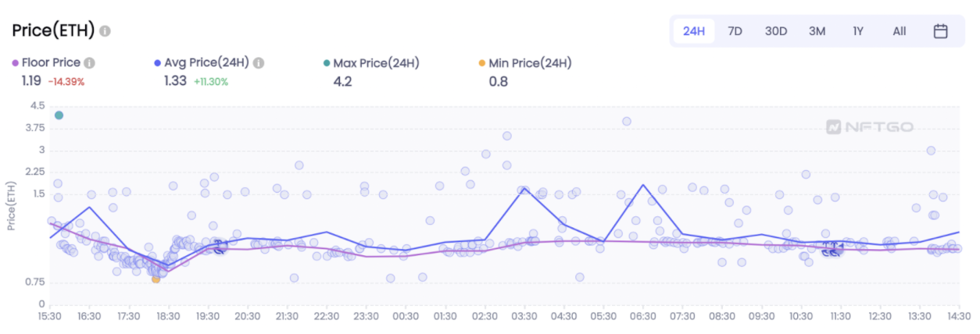Click info icon beside Price(ETH) title
980x334 pixels.
(x=105, y=31)
